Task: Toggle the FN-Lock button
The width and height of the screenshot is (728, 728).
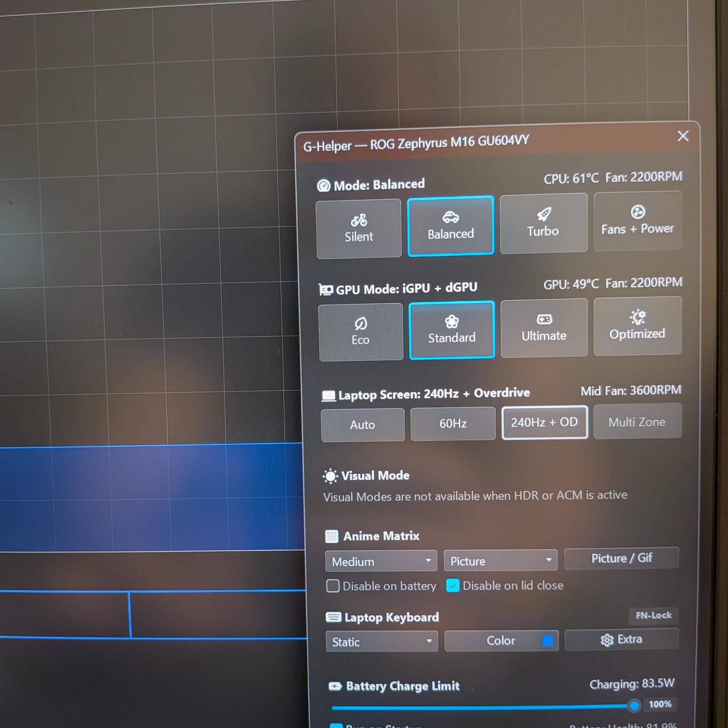Action: click(653, 615)
